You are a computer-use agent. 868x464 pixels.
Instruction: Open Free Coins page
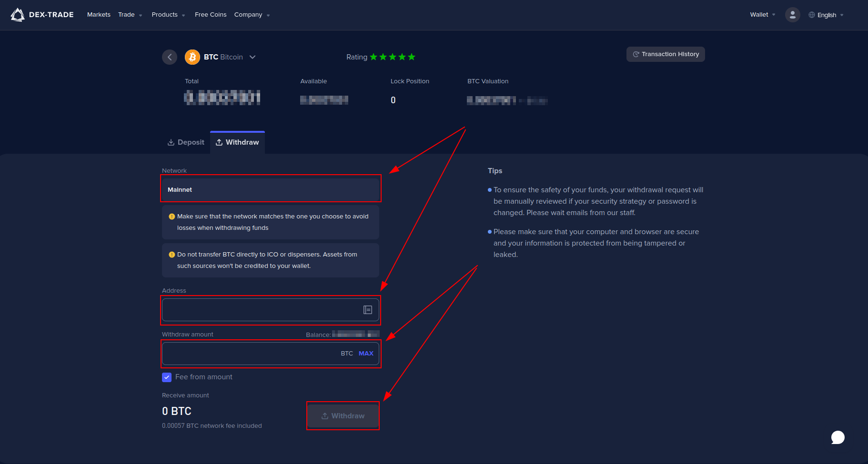click(211, 15)
